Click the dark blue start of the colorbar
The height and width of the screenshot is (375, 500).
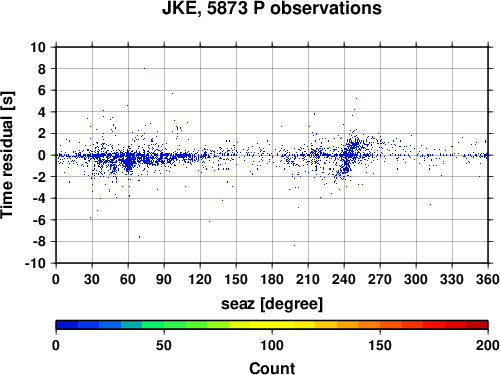point(67,325)
